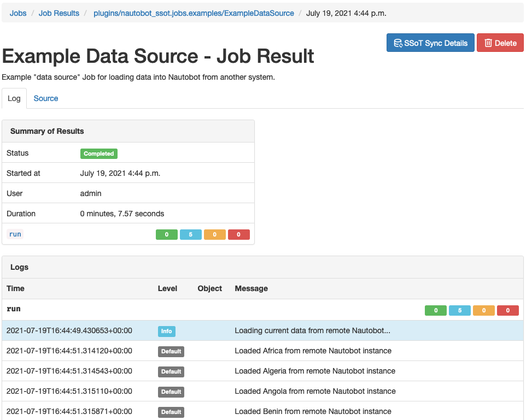Click blue count badge in Logs run row
Image resolution: width=532 pixels, height=420 pixels.
[x=460, y=311]
